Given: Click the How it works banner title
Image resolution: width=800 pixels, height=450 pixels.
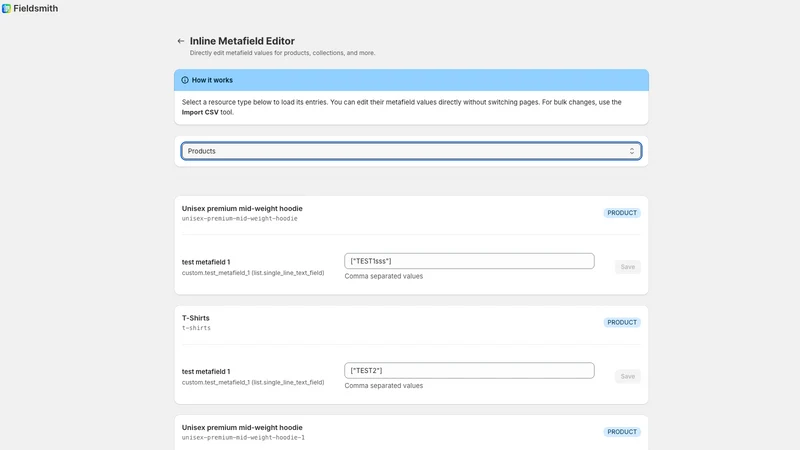Looking at the screenshot, I should [x=212, y=80].
